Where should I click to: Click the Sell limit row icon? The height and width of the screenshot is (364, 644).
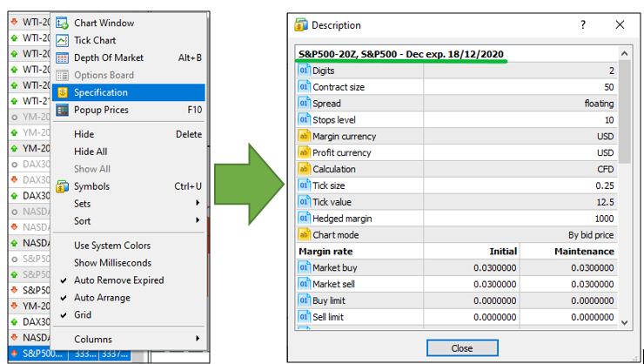(304, 317)
